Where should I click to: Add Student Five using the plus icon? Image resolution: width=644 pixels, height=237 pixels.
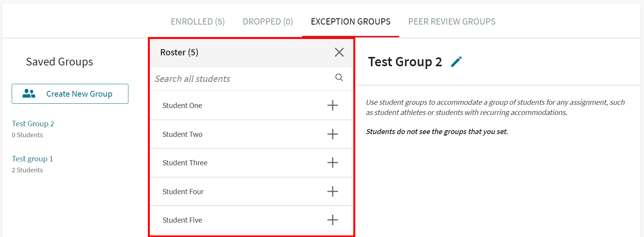(x=333, y=220)
